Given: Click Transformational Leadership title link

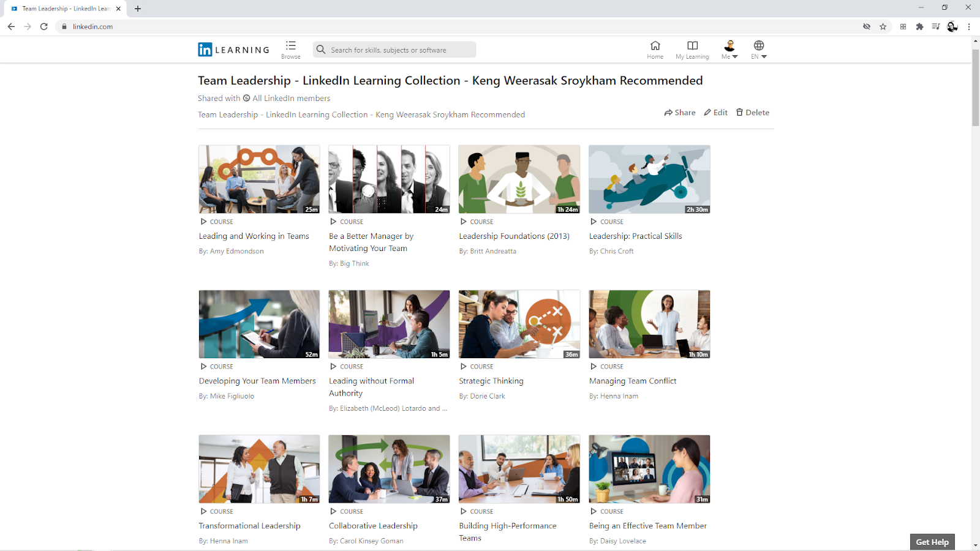Looking at the screenshot, I should point(249,526).
